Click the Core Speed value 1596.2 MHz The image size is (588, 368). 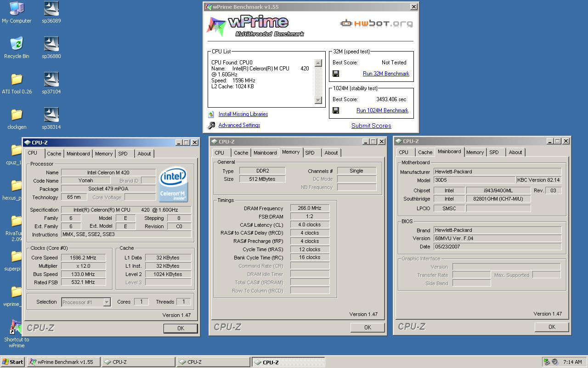point(84,258)
